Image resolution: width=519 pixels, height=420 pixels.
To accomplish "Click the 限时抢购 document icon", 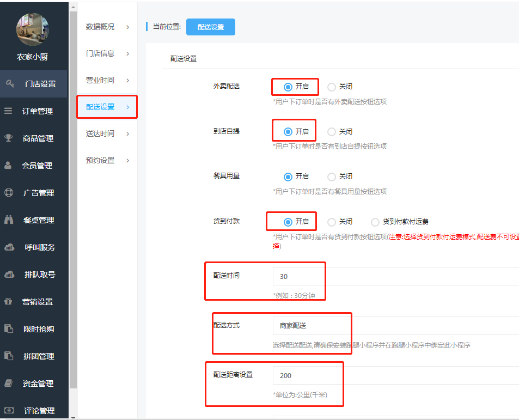I will tap(9, 328).
